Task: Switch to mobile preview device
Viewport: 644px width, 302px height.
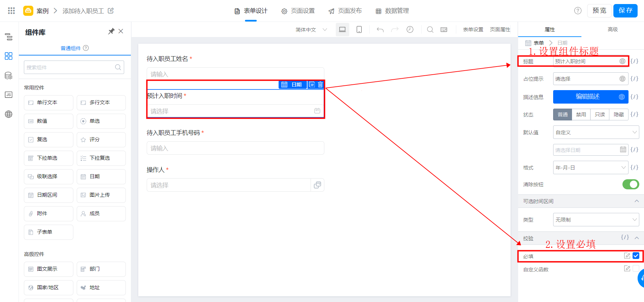Action: 359,30
